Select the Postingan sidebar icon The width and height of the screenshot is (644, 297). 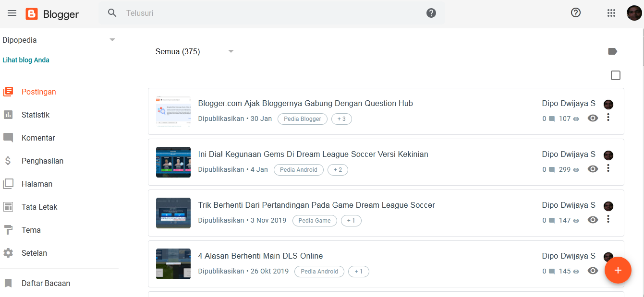tap(8, 91)
